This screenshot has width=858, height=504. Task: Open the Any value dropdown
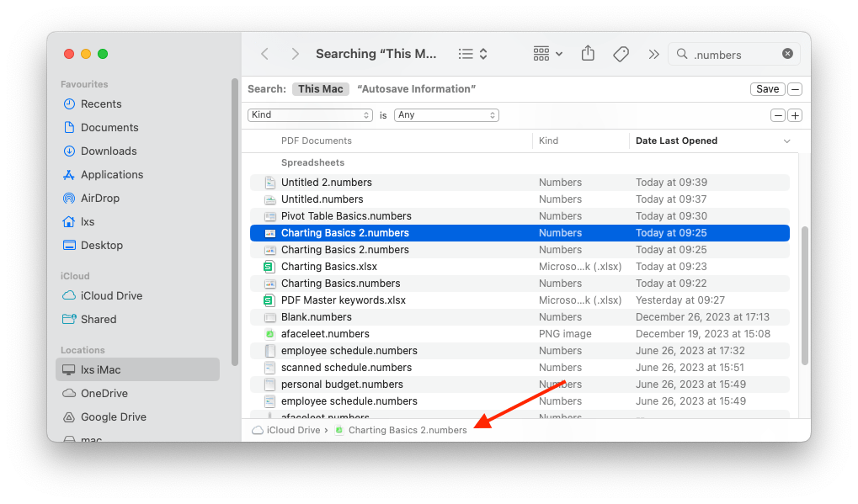(x=446, y=115)
